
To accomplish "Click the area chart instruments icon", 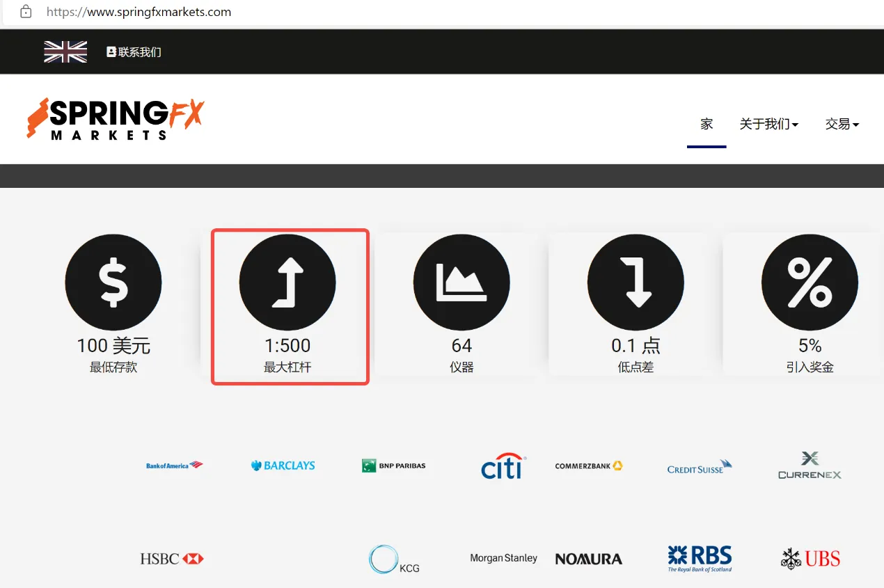I will click(x=461, y=282).
